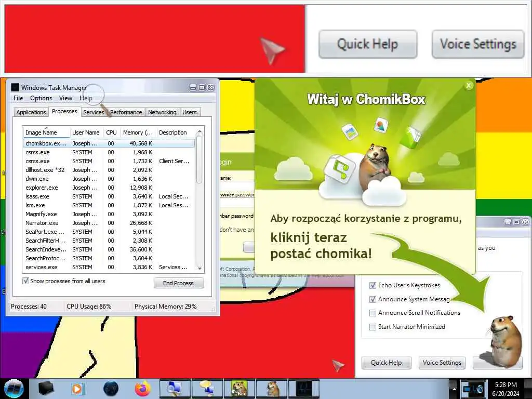
Task: Select the dllhost.exe *32 process
Action: point(109,170)
